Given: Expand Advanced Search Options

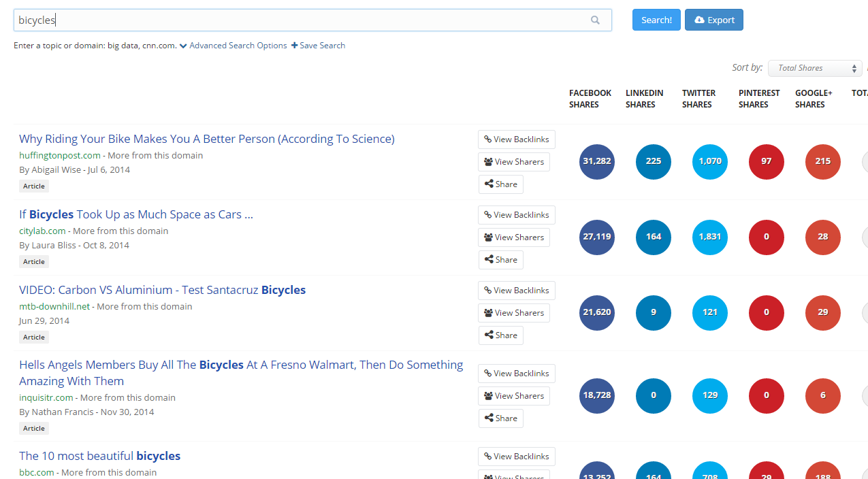Looking at the screenshot, I should (238, 45).
